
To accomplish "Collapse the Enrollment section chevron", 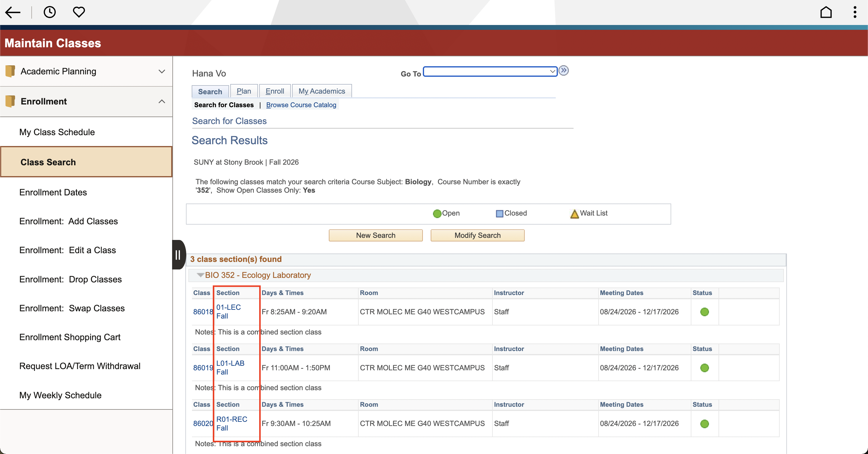I will coord(162,101).
